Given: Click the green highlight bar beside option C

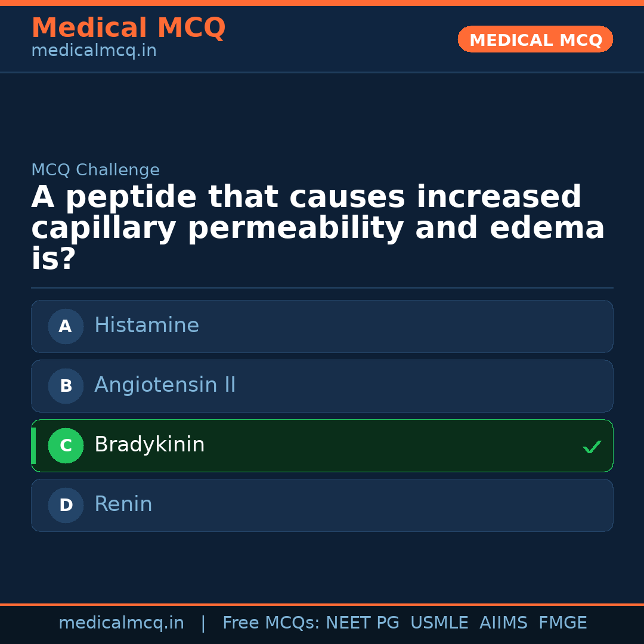Looking at the screenshot, I should click(x=34, y=445).
